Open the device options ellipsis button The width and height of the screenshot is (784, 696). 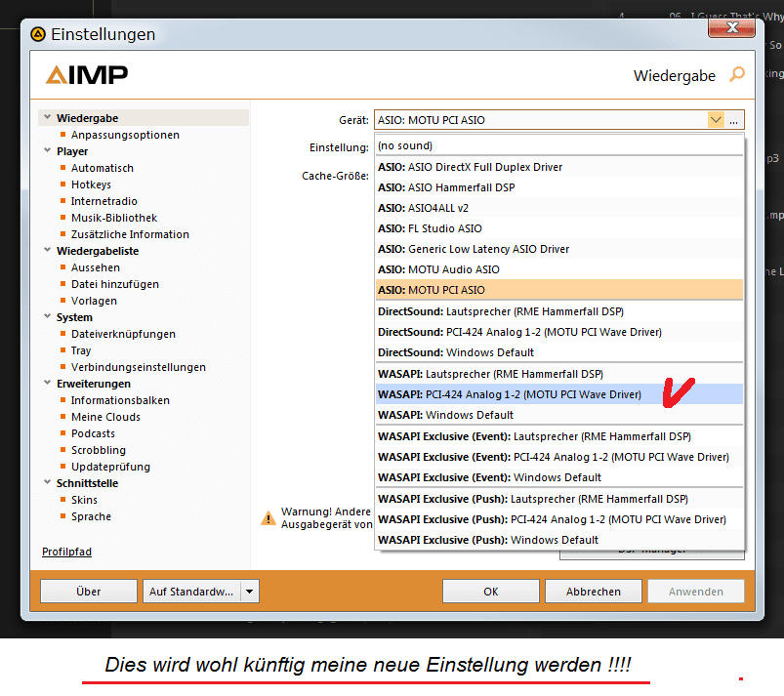pos(733,120)
